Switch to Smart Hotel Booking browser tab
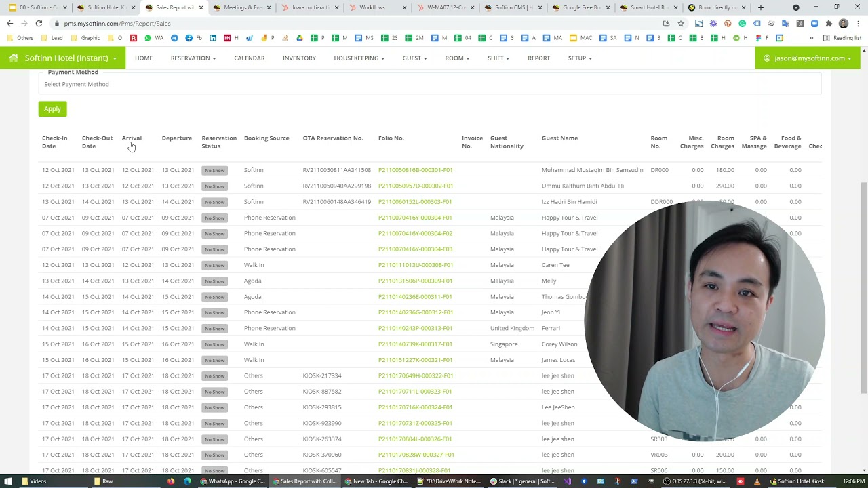Screen dimensions: 868x488 (650, 7)
